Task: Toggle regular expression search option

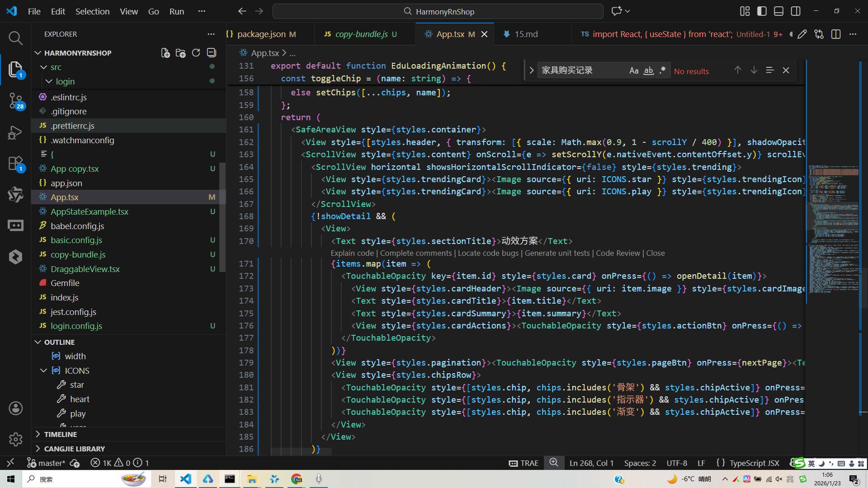Action: pyautogui.click(x=662, y=70)
